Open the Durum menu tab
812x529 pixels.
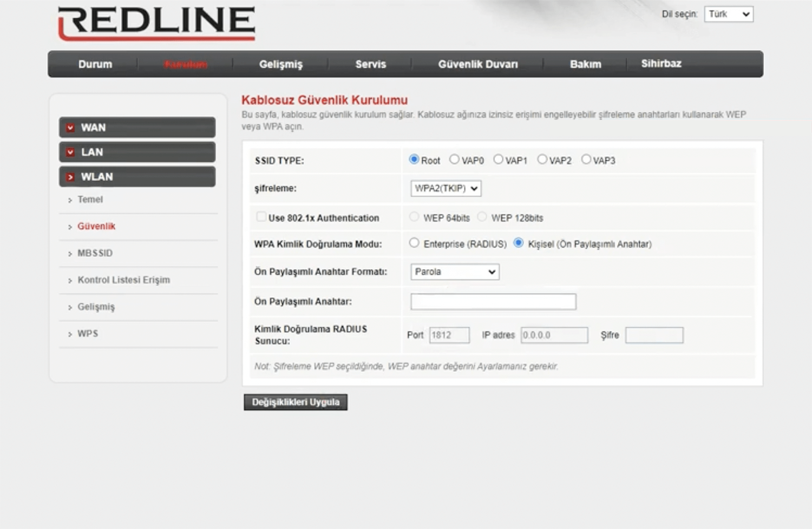[95, 64]
